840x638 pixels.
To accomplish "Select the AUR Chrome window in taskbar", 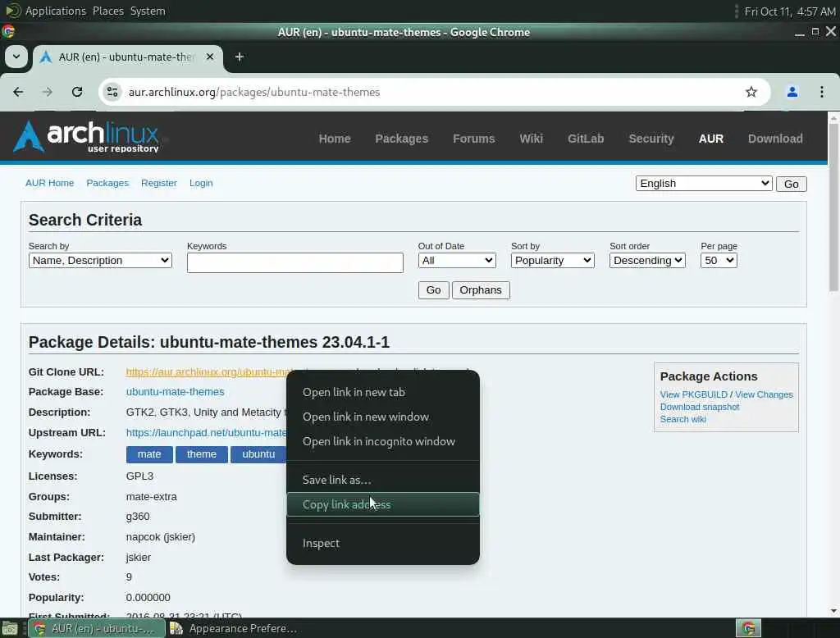I will tap(97, 628).
